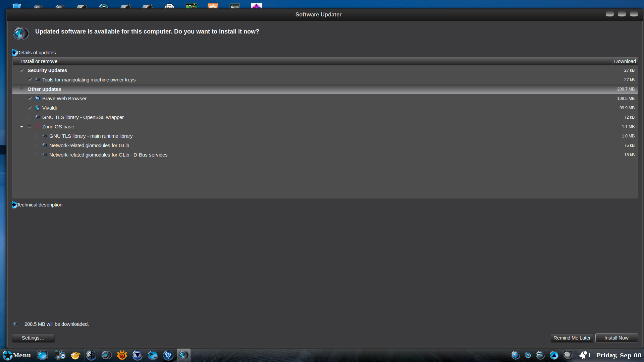
Task: Launch Brave lion icon in the taskbar
Action: click(168, 355)
